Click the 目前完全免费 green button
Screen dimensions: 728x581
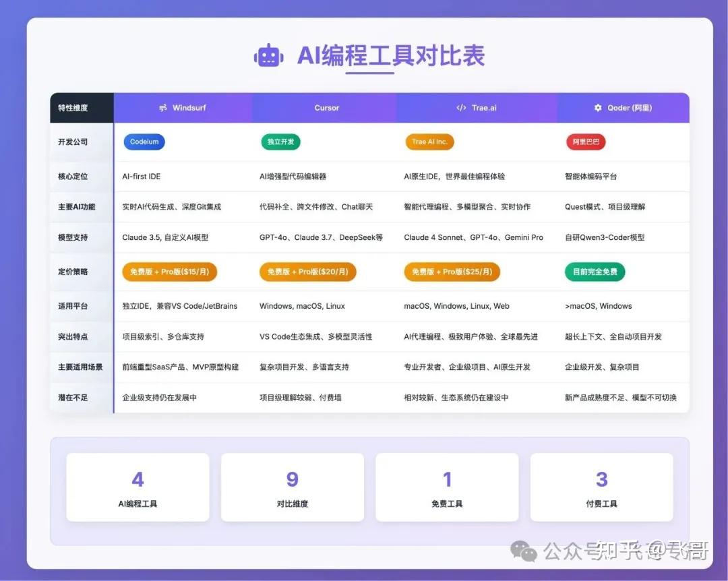[x=595, y=272]
